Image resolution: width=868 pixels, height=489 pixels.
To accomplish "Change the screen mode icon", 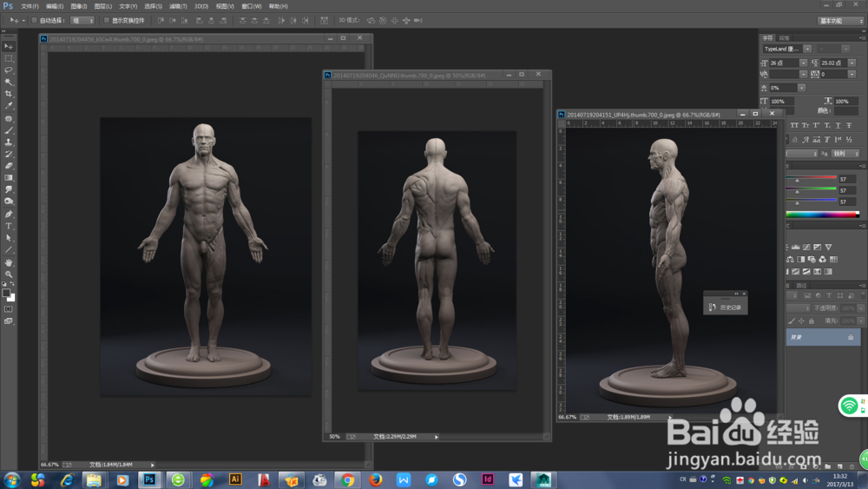I will 9,321.
